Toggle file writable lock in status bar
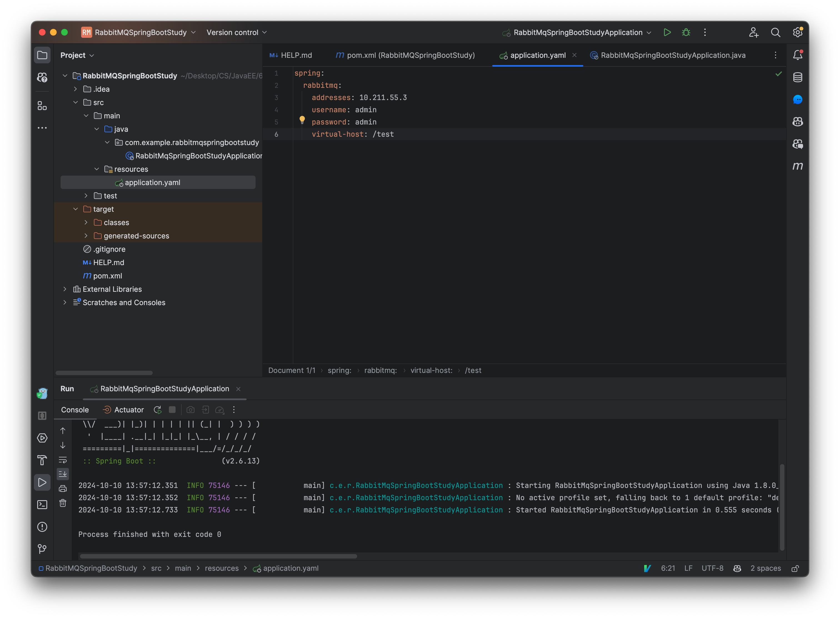Image resolution: width=840 pixels, height=618 pixels. (795, 568)
